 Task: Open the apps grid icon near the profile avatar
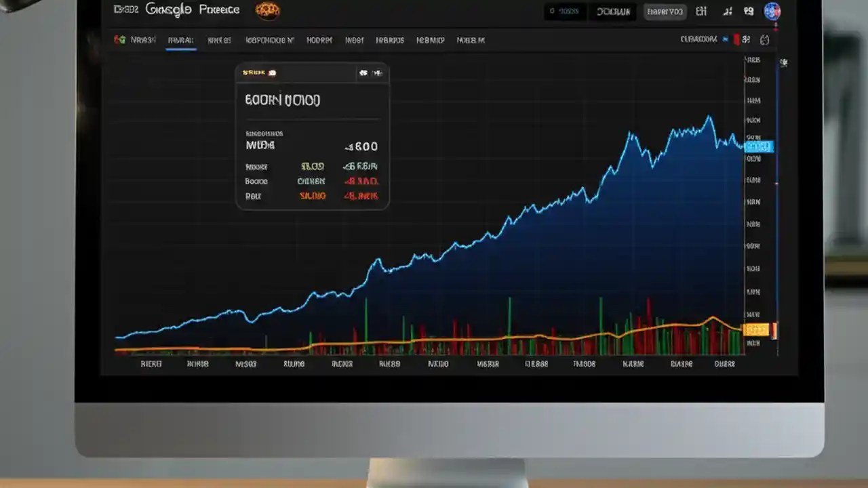747,12
